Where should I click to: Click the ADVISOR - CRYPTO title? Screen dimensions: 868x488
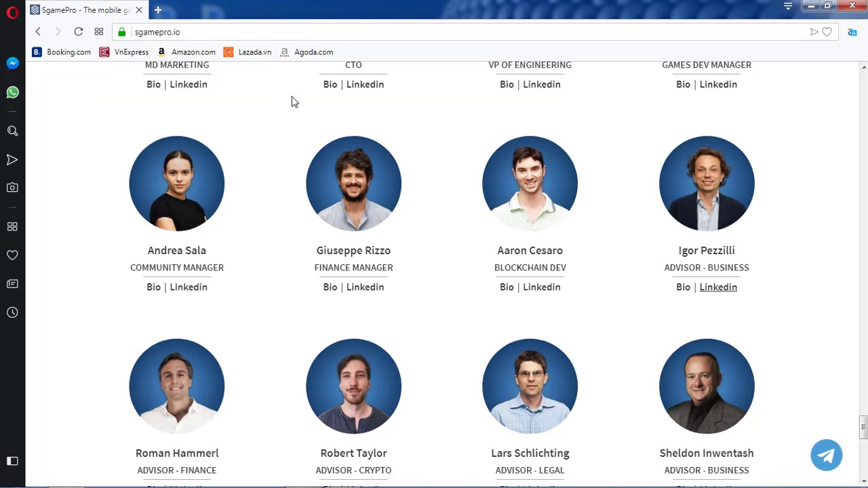353,470
